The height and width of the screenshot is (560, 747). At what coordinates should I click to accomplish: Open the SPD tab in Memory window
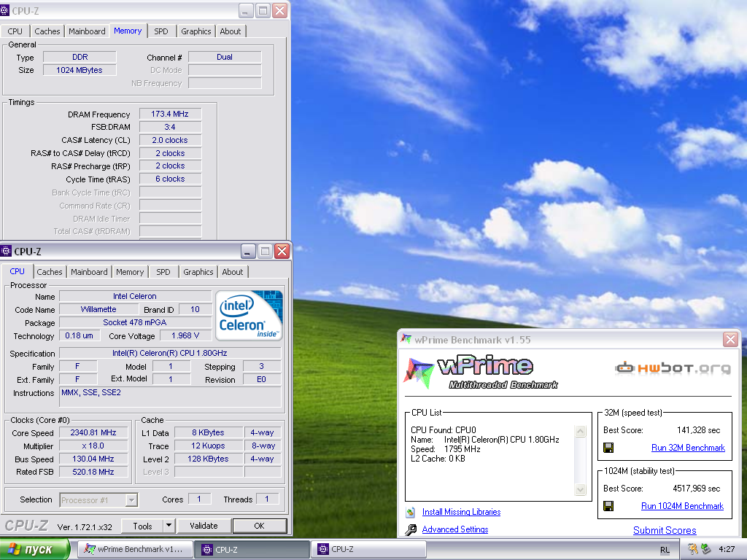[x=161, y=31]
